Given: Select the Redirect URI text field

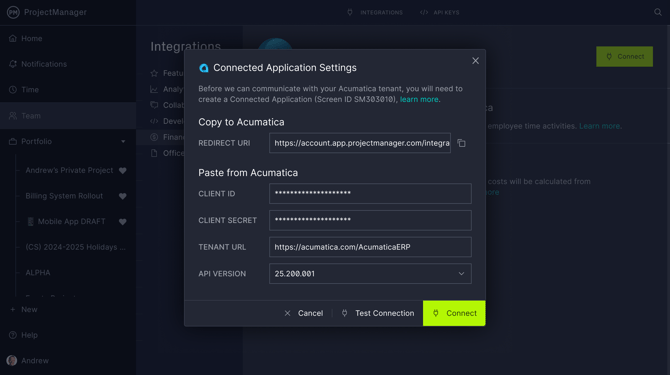Looking at the screenshot, I should [360, 143].
